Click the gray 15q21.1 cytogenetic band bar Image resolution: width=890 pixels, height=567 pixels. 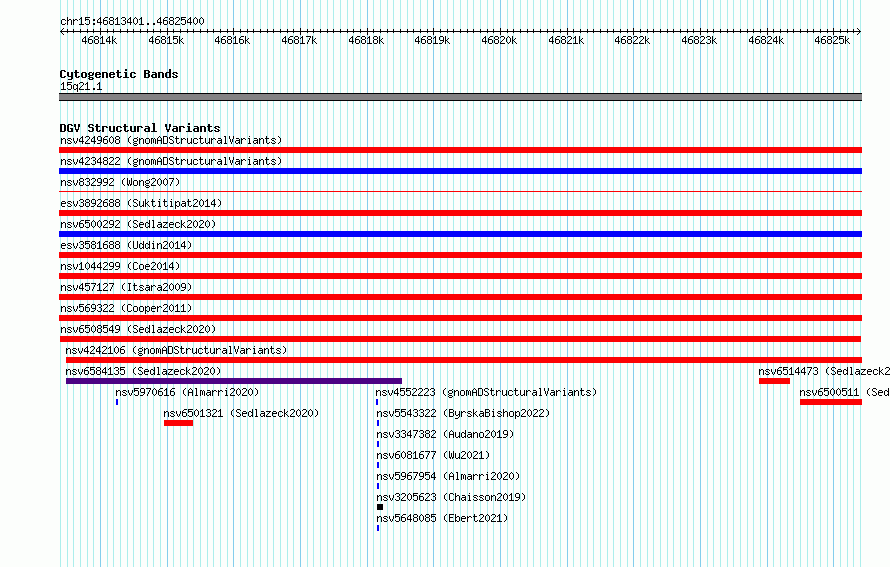pyautogui.click(x=460, y=97)
